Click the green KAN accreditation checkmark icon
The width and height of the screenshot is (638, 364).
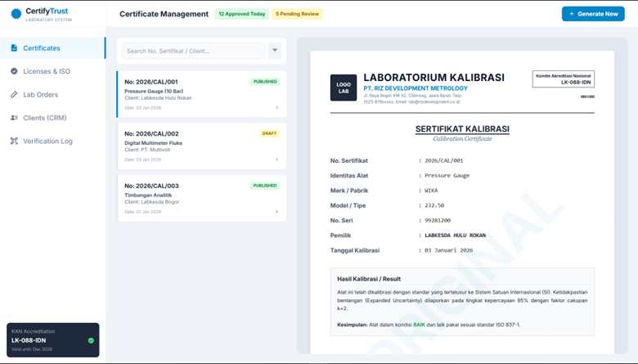pos(91,340)
